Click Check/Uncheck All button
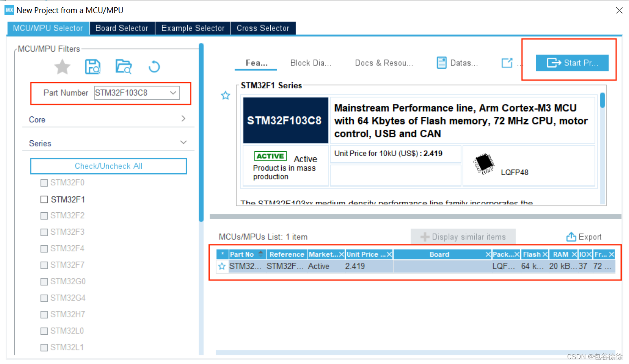Image resolution: width=629 pixels, height=364 pixels. click(x=109, y=166)
